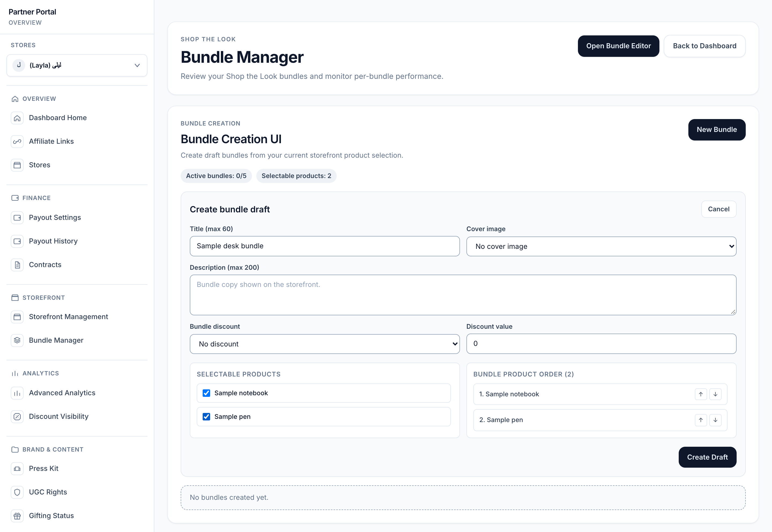The width and height of the screenshot is (772, 532).
Task: Click the Active bundles 0/5 badge
Action: click(x=216, y=176)
